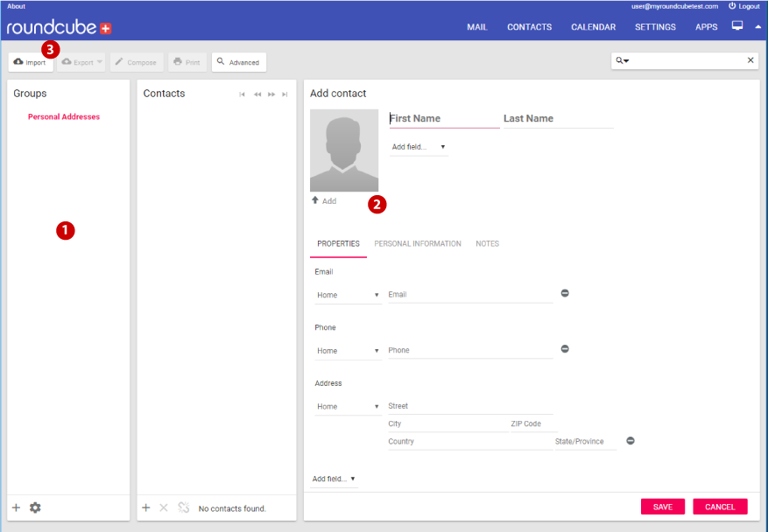Switch to the NOTES tab
Screen dimensions: 768x532
coord(488,244)
